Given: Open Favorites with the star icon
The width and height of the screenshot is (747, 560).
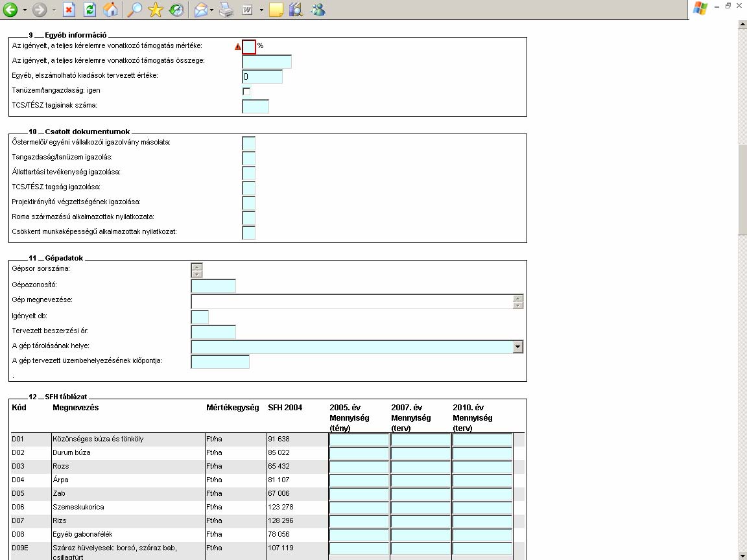Looking at the screenshot, I should [x=156, y=10].
